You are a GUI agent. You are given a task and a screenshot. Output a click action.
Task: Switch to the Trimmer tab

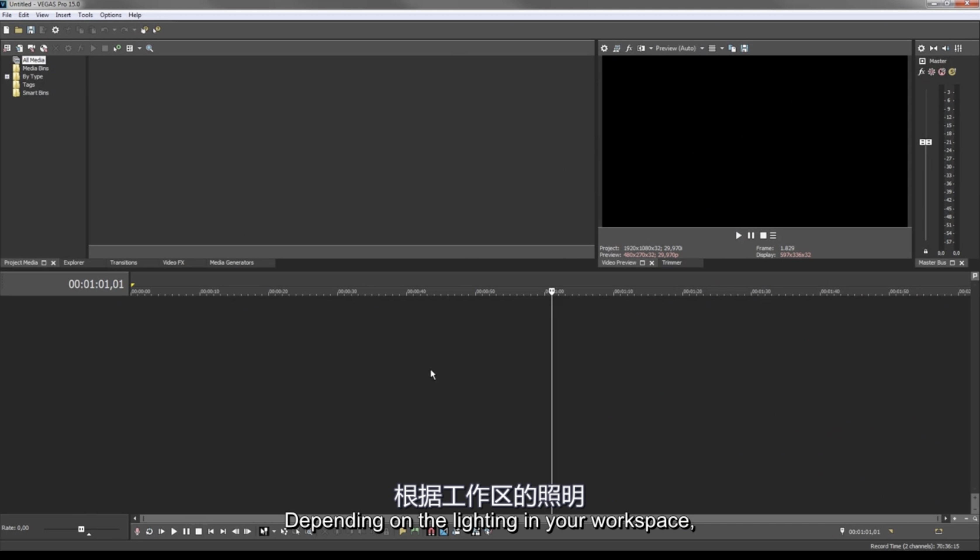pyautogui.click(x=671, y=262)
